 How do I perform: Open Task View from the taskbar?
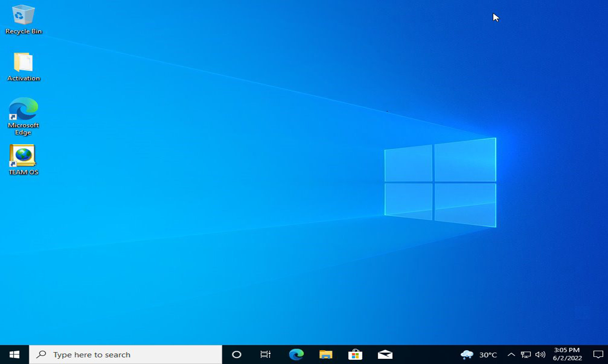click(266, 355)
